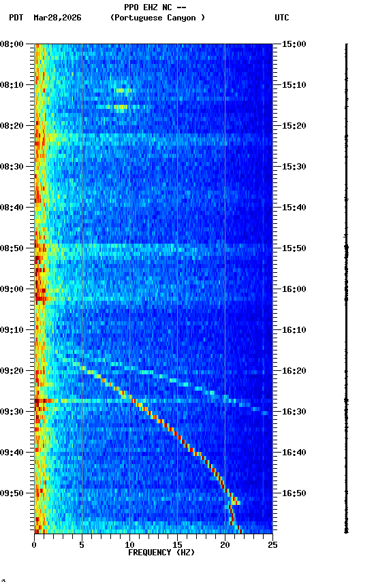
Task: Click the 09:30 PDT time label
Action: point(12,412)
